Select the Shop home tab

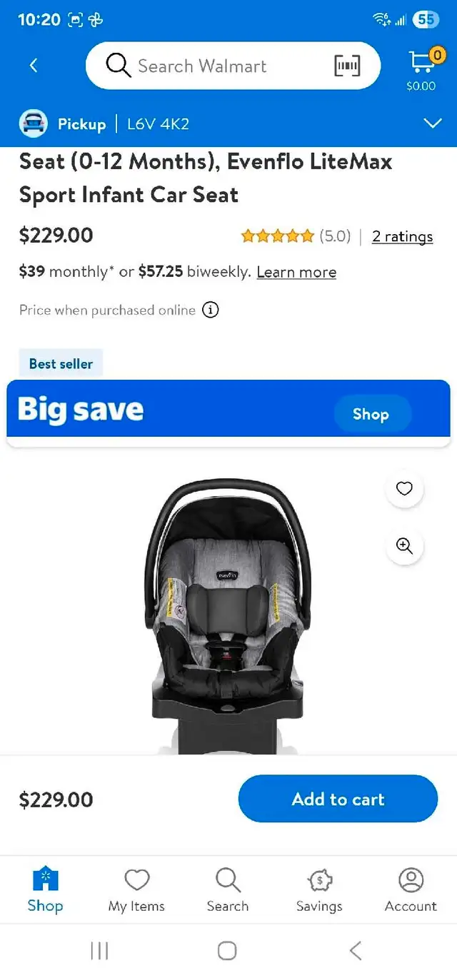[45, 890]
